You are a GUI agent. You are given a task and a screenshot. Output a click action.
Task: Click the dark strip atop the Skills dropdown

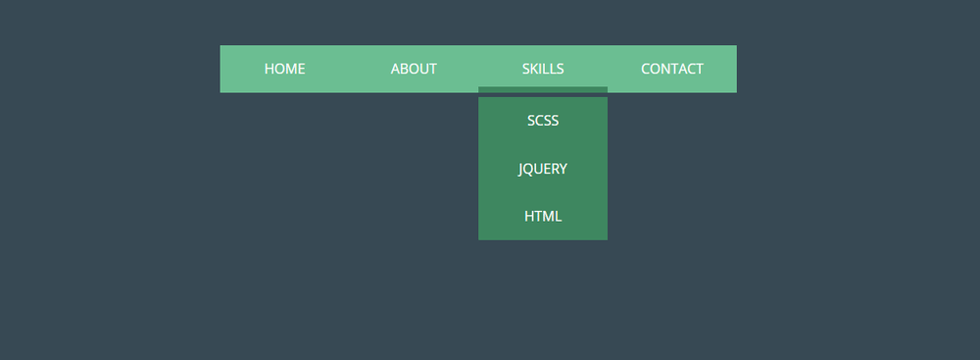point(543,92)
